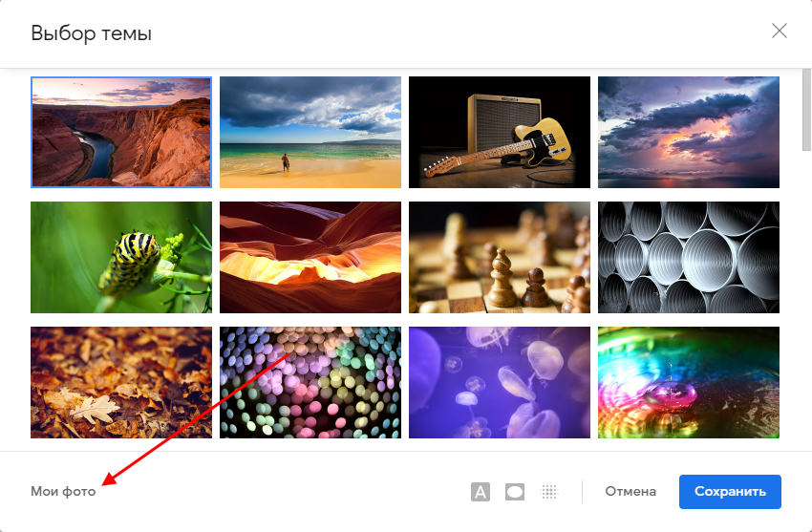Screen dimensions: 812x532
Task: Open the vignette adjustment icon
Action: pos(514,492)
